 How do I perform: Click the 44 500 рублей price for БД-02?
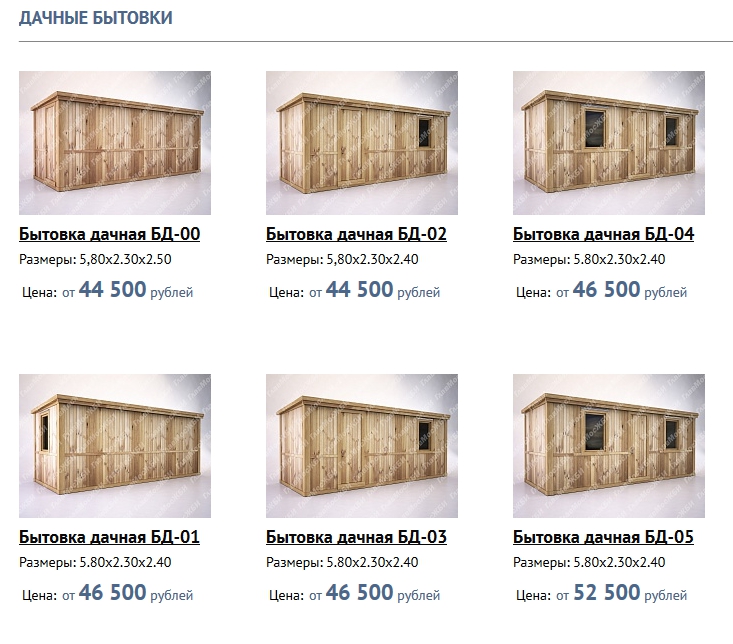coord(383,290)
